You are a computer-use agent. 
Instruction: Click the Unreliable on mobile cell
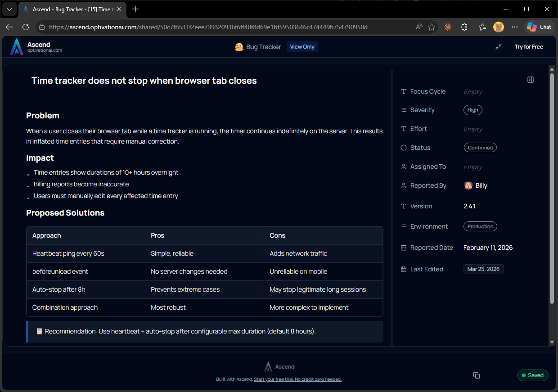point(323,272)
